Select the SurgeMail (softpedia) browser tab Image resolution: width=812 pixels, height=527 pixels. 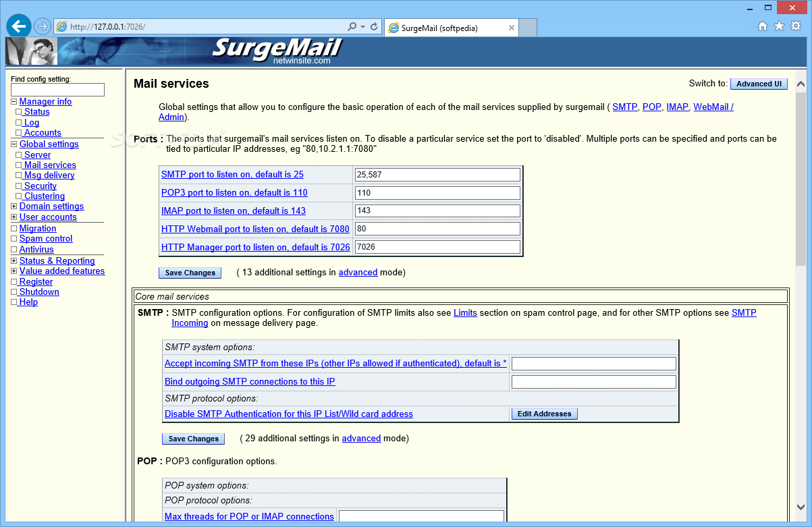point(452,28)
